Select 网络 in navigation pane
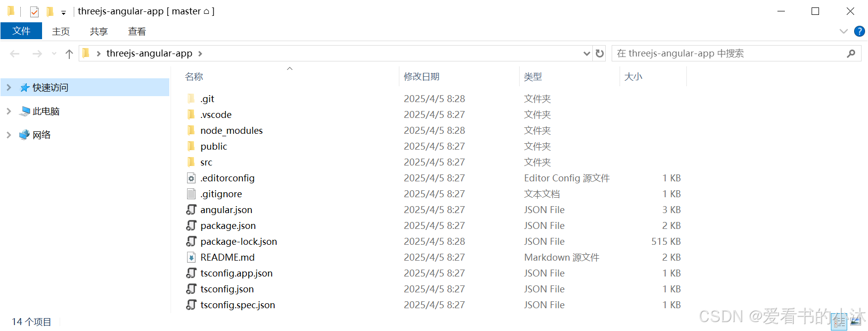 coord(42,135)
